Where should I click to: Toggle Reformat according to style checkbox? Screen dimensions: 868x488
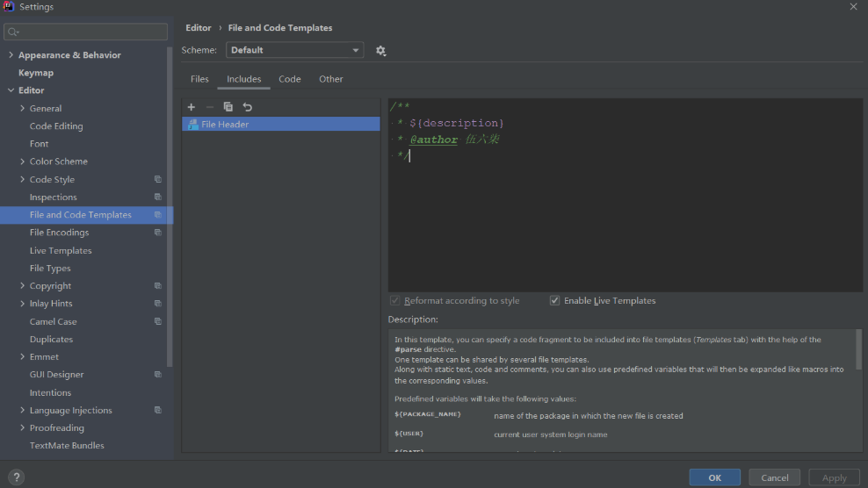(394, 300)
